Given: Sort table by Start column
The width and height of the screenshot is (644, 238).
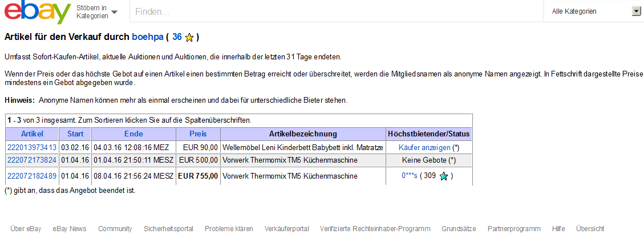Looking at the screenshot, I should pyautogui.click(x=75, y=134).
